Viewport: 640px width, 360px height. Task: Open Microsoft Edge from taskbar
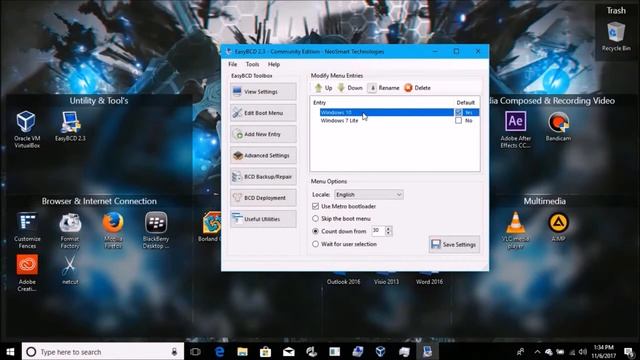coord(219,351)
